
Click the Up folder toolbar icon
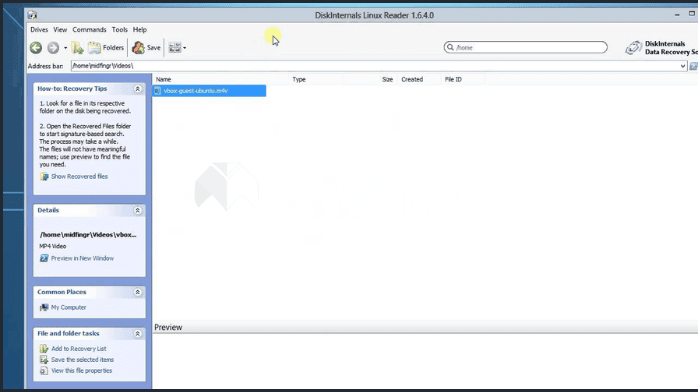click(x=77, y=48)
